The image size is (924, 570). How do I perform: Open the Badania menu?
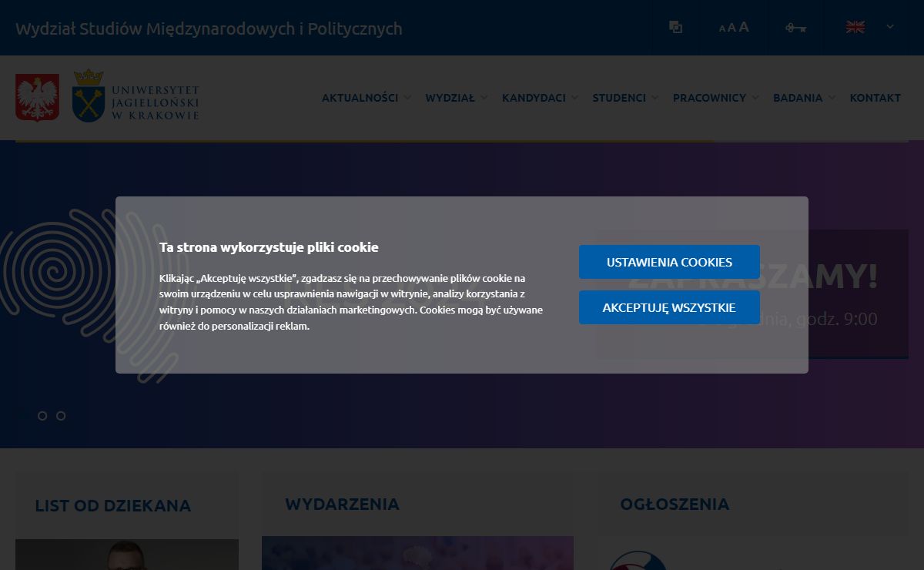click(x=798, y=98)
